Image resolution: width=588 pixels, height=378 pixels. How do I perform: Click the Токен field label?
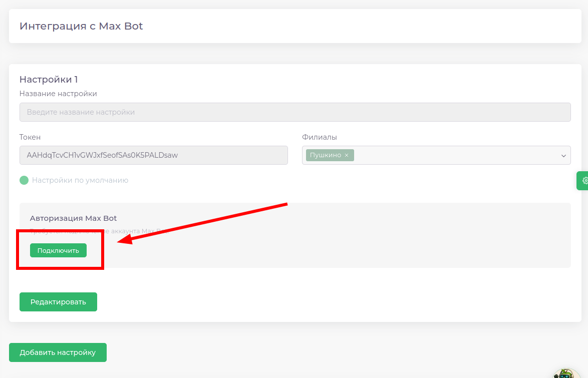point(30,137)
